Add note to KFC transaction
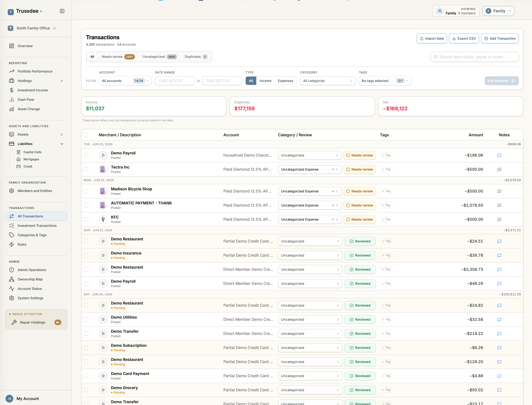Screen dimensions: 532x405 pos(499,220)
